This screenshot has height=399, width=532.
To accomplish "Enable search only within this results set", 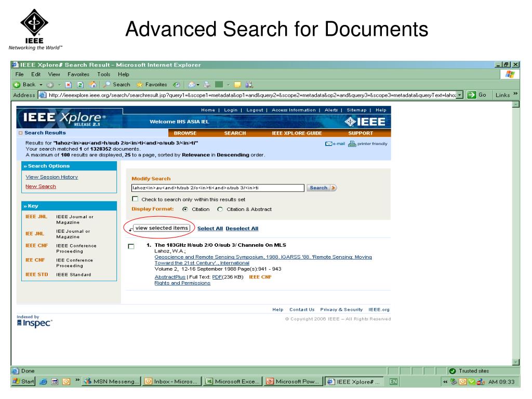I will point(135,199).
